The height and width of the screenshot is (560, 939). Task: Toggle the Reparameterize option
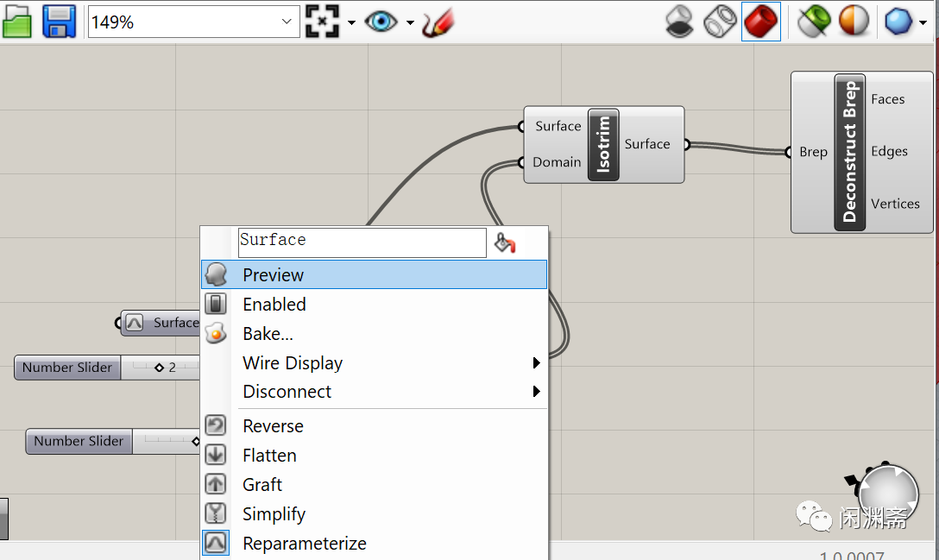tap(375, 544)
